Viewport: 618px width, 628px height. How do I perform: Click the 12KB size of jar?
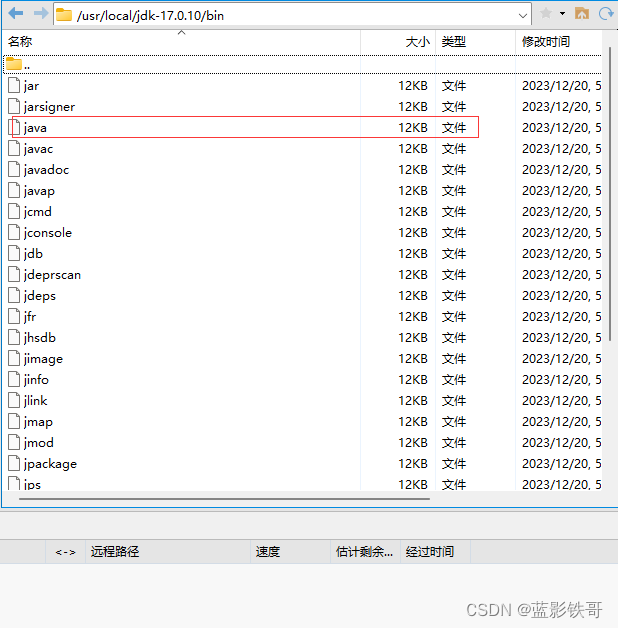pyautogui.click(x=413, y=86)
